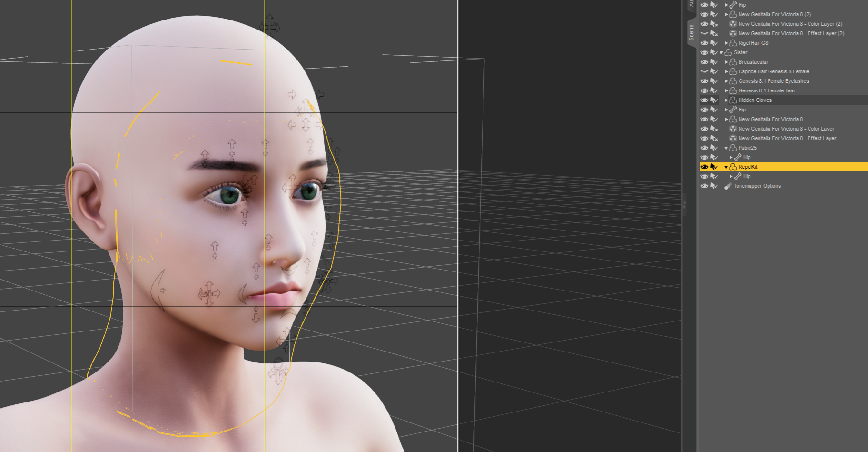Expand the Hip bone under RepelKit

pos(731,176)
